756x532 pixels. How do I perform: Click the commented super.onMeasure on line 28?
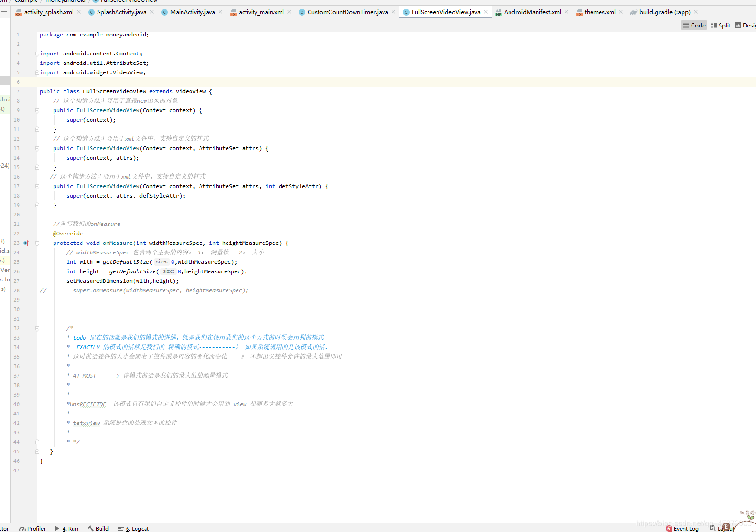(x=161, y=290)
